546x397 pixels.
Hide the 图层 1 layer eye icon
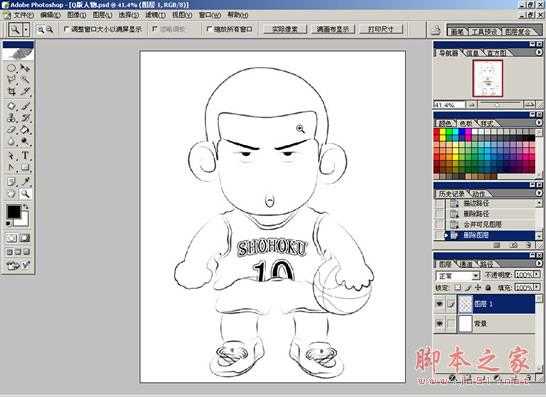click(x=439, y=304)
